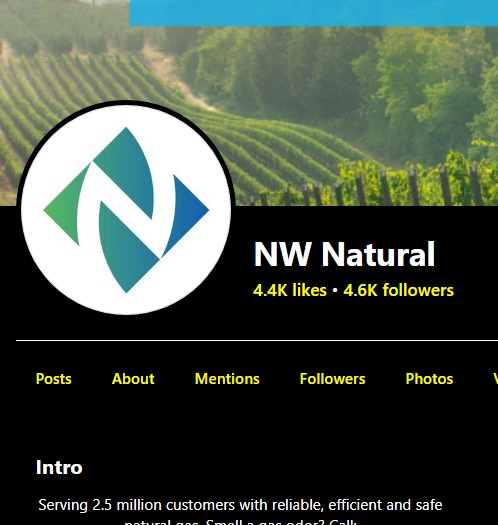
Task: Click the NW Natural page name
Action: click(x=344, y=254)
